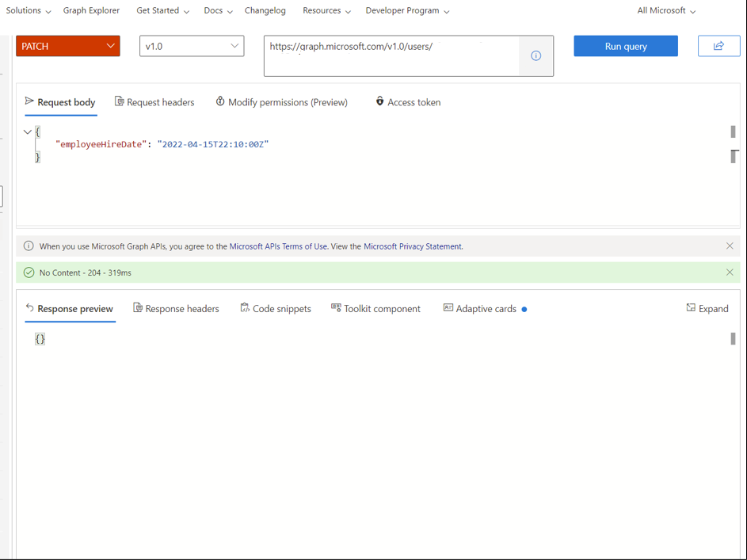Open Microsoft Privacy Statement link

[x=413, y=246]
